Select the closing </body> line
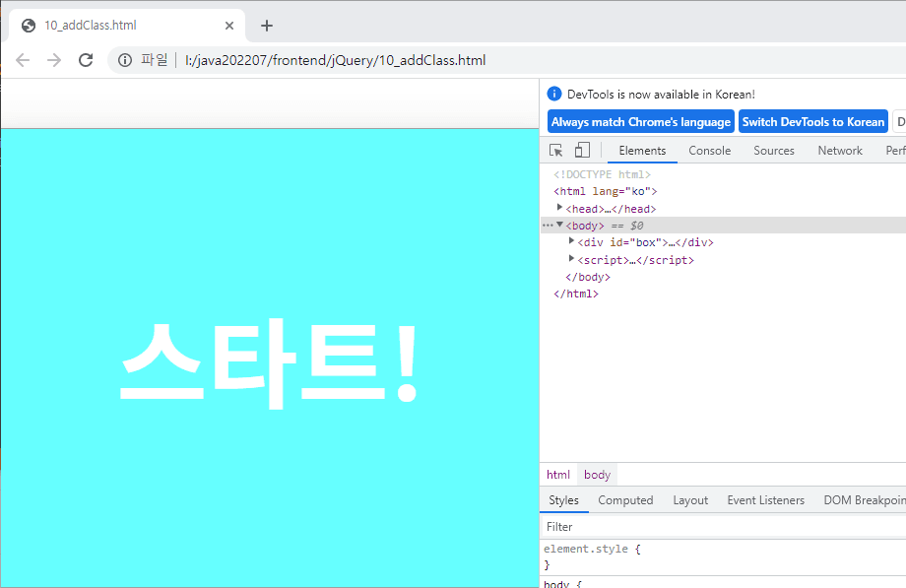This screenshot has width=906, height=588. [x=588, y=277]
